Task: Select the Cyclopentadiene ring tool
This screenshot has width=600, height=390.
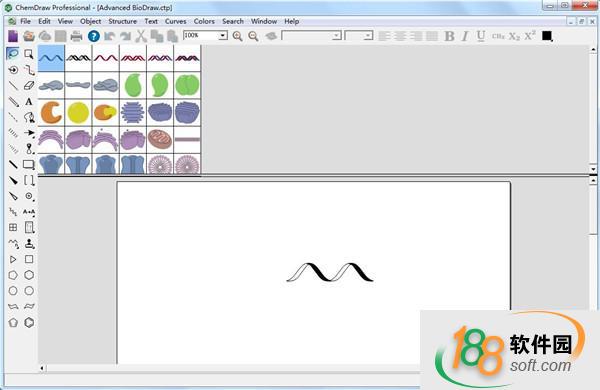Action: coord(13,323)
